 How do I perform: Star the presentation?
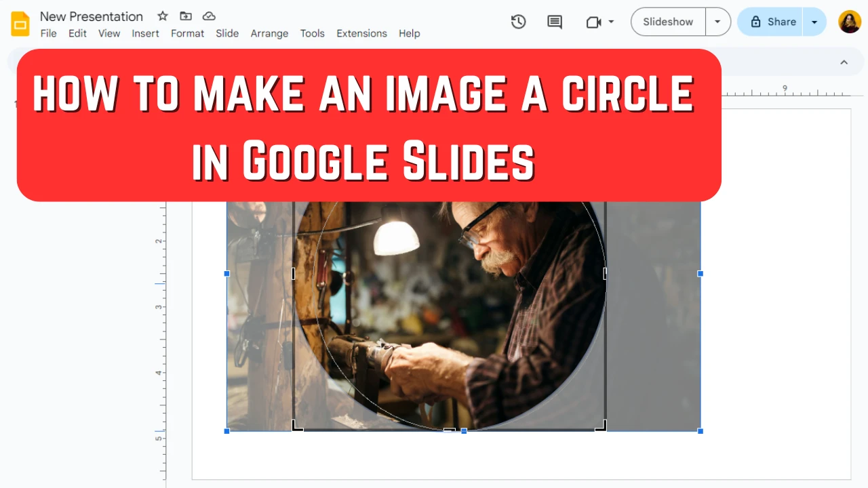(x=162, y=16)
